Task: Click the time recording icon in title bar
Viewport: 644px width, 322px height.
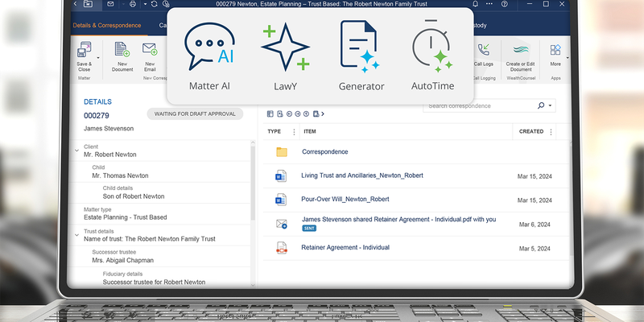Action: click(x=166, y=4)
